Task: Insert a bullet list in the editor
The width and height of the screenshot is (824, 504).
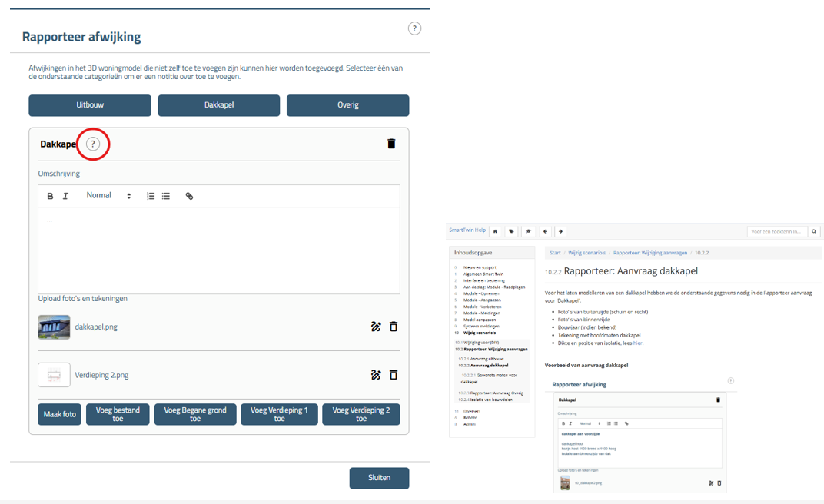Action: (166, 196)
